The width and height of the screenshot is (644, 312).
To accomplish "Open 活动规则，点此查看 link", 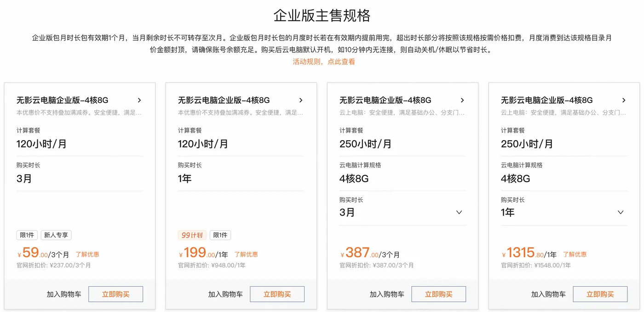I will (x=324, y=62).
